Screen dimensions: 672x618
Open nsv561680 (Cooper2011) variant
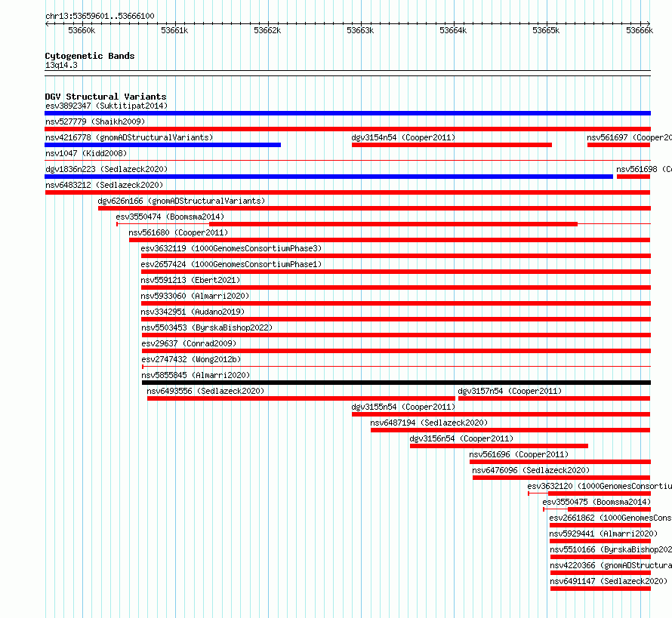tap(178, 232)
